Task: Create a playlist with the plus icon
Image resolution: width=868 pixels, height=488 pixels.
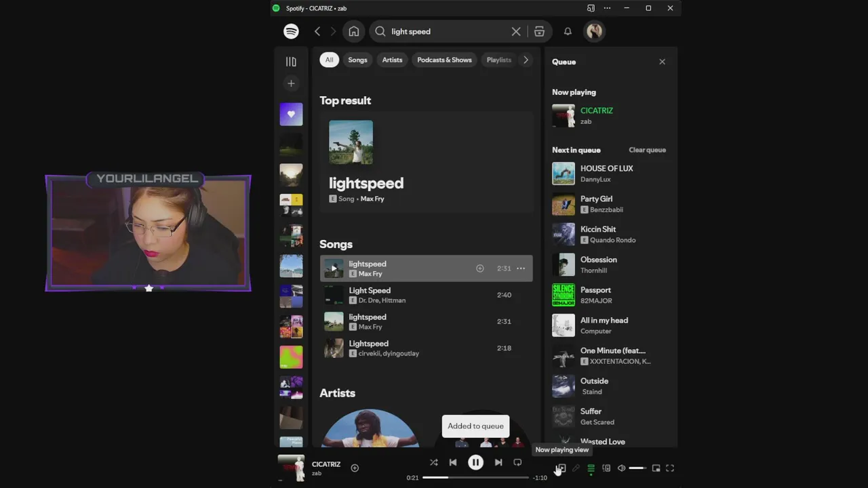Action: [291, 83]
